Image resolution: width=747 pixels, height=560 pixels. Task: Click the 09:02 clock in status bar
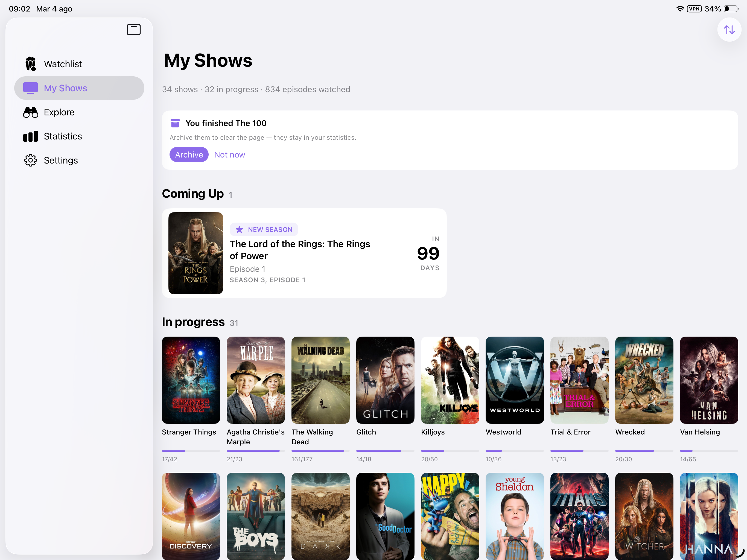[x=20, y=9]
